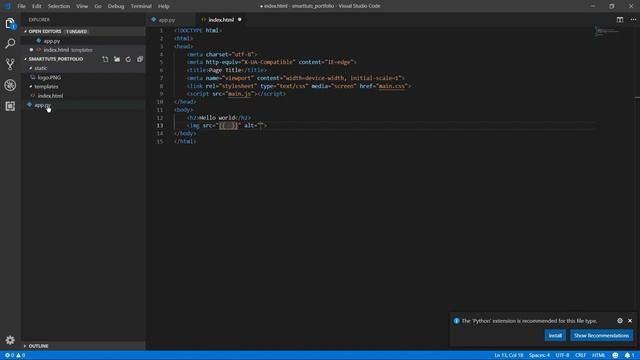Open the Debug menu
Screen dimensions: 640x360
tap(116, 6)
